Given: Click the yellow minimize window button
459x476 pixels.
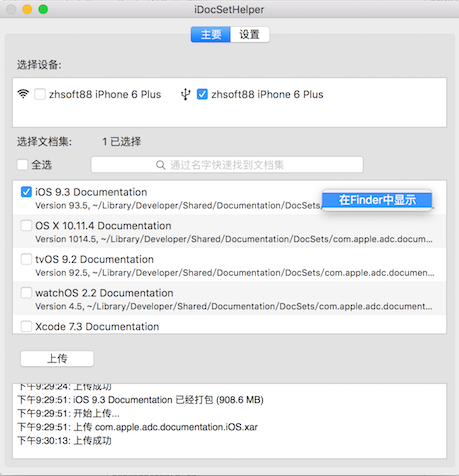Looking at the screenshot, I should click(27, 9).
